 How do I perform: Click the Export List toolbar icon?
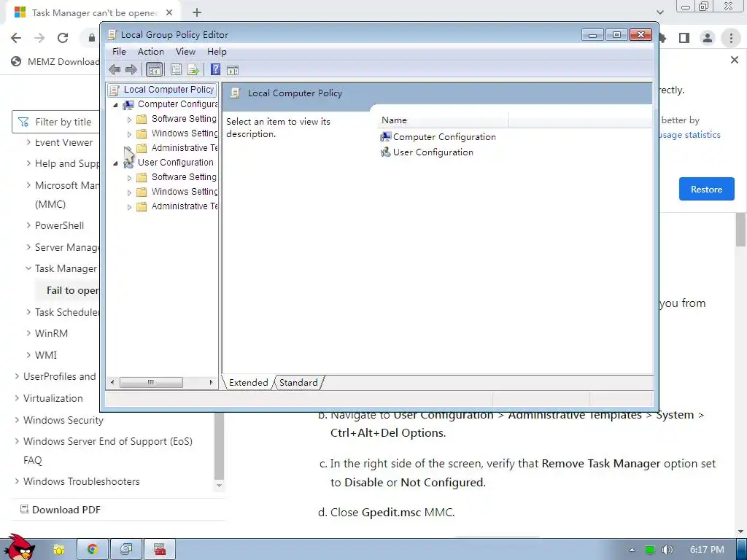(x=193, y=70)
